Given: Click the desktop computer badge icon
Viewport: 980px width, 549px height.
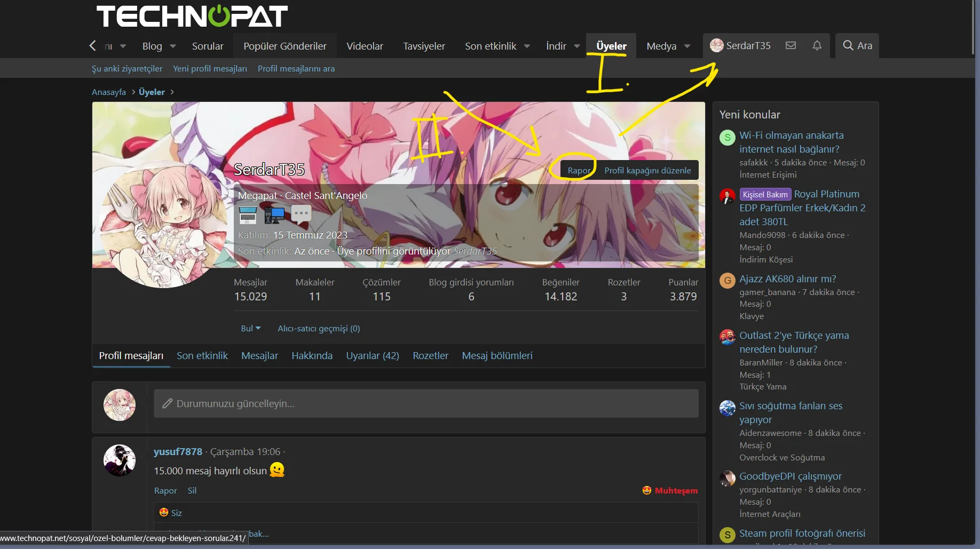Looking at the screenshot, I should click(x=274, y=214).
